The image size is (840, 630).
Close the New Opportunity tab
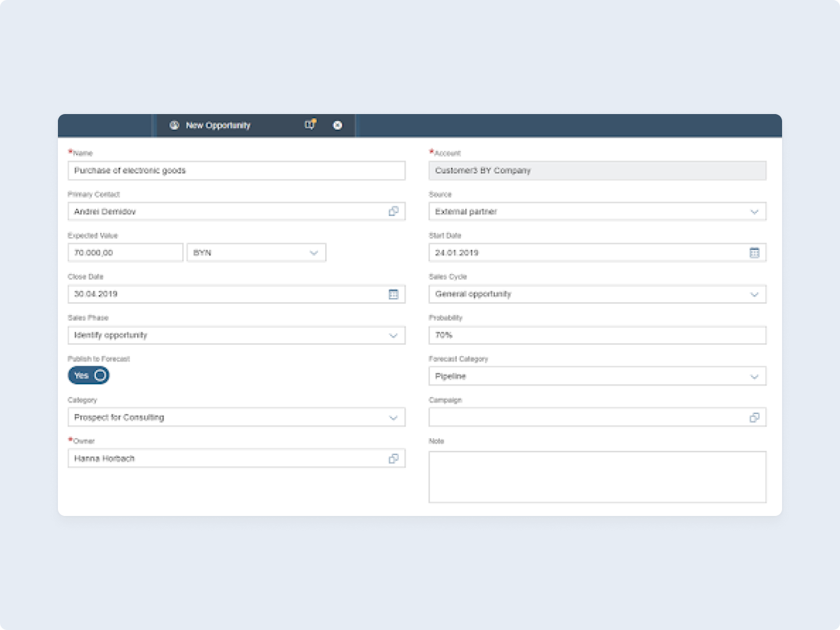(338, 126)
